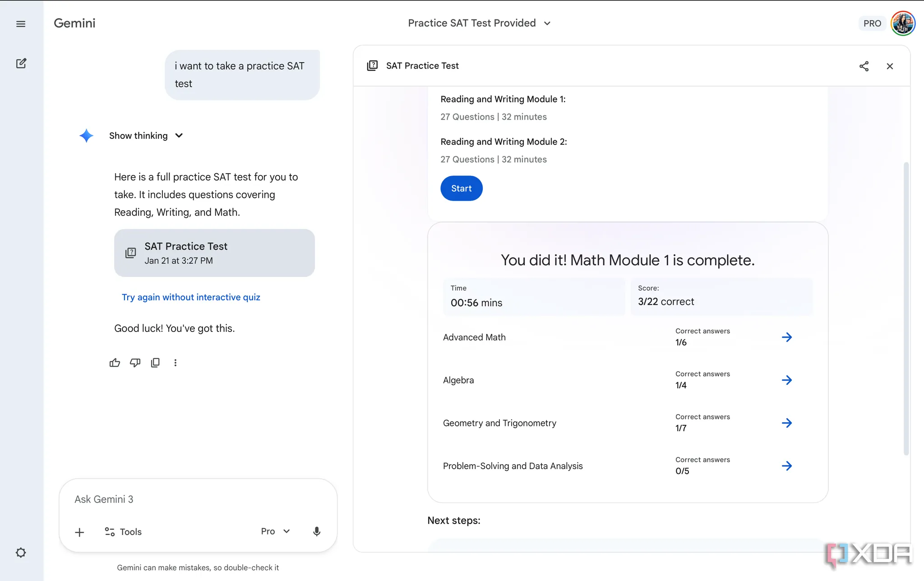Start a new chat with the compose icon
Screen dimensions: 924x581
[21, 63]
